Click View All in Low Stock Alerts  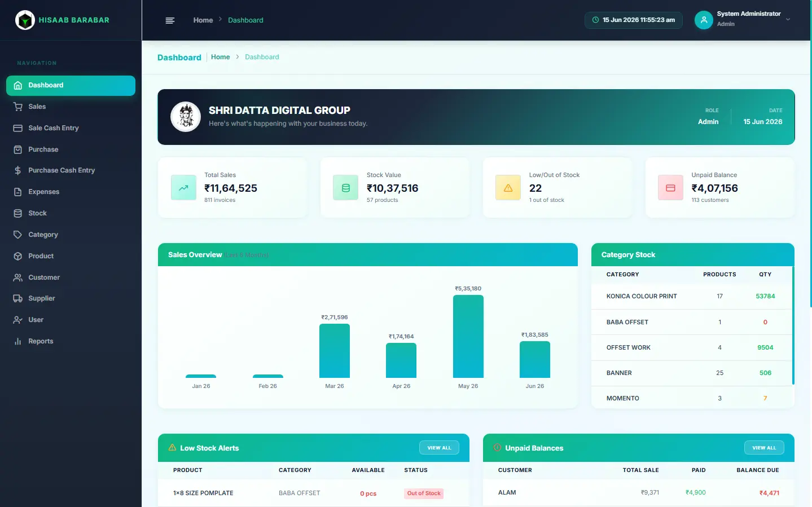click(x=439, y=448)
